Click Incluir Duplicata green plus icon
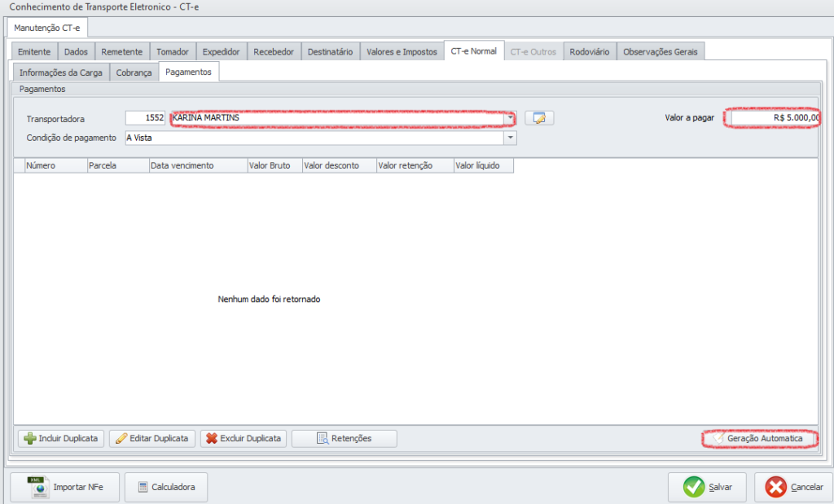The height and width of the screenshot is (504, 834). click(30, 439)
